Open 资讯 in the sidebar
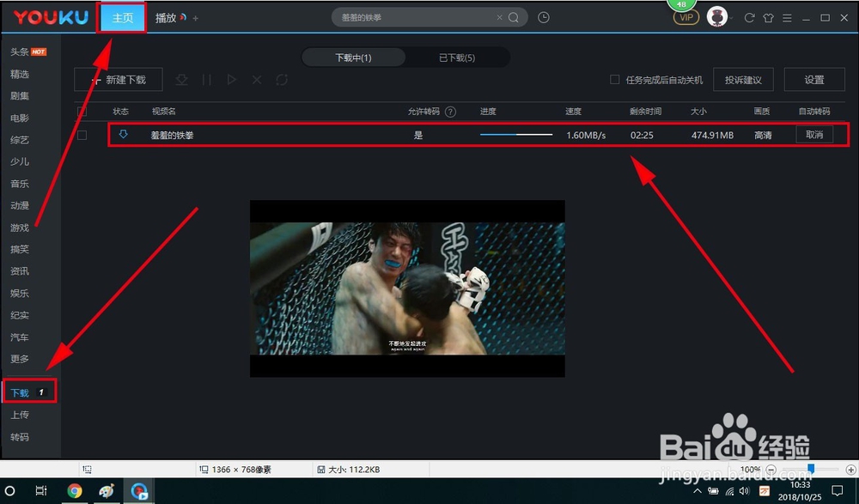This screenshot has width=859, height=504. (20, 271)
